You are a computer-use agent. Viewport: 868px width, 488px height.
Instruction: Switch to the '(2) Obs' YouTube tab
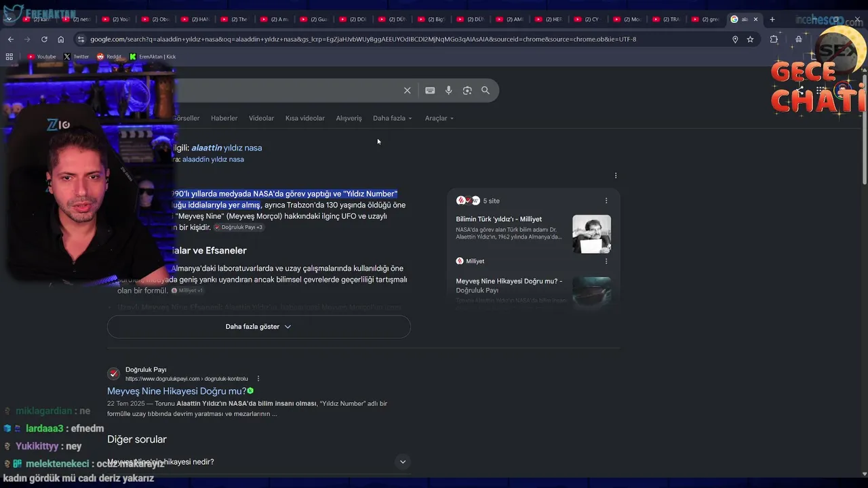point(156,19)
